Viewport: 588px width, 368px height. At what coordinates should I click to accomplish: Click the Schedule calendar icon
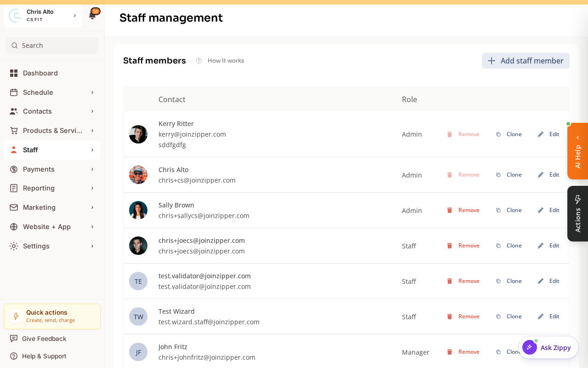pyautogui.click(x=14, y=92)
